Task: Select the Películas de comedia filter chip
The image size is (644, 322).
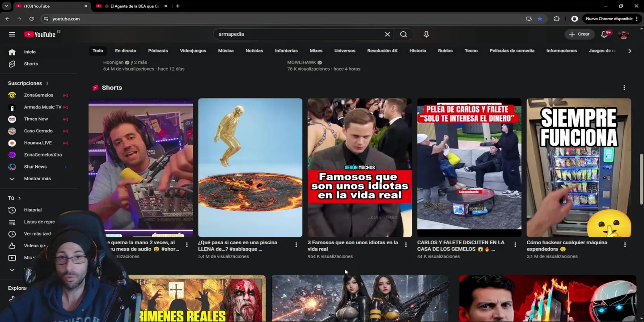Action: (512, 51)
